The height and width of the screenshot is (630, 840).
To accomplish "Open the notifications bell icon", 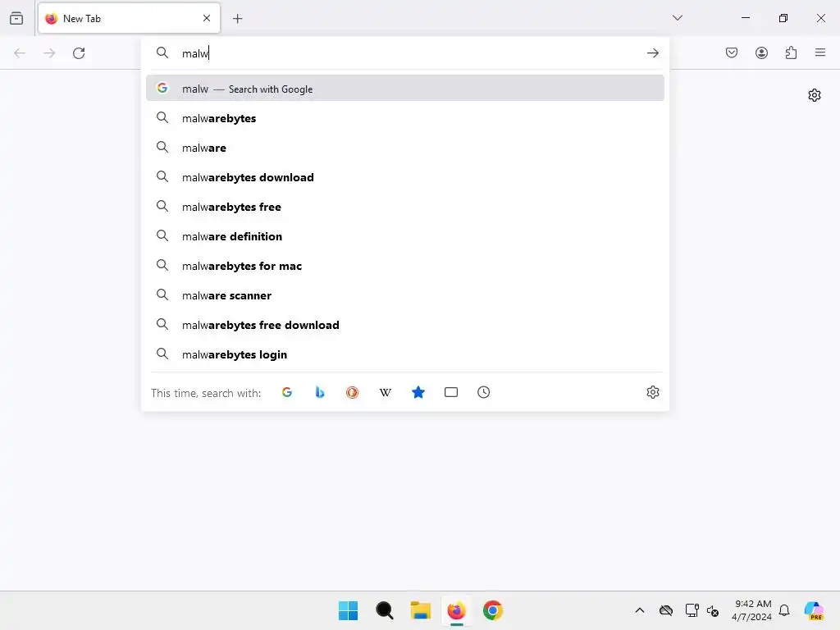I will 784,610.
